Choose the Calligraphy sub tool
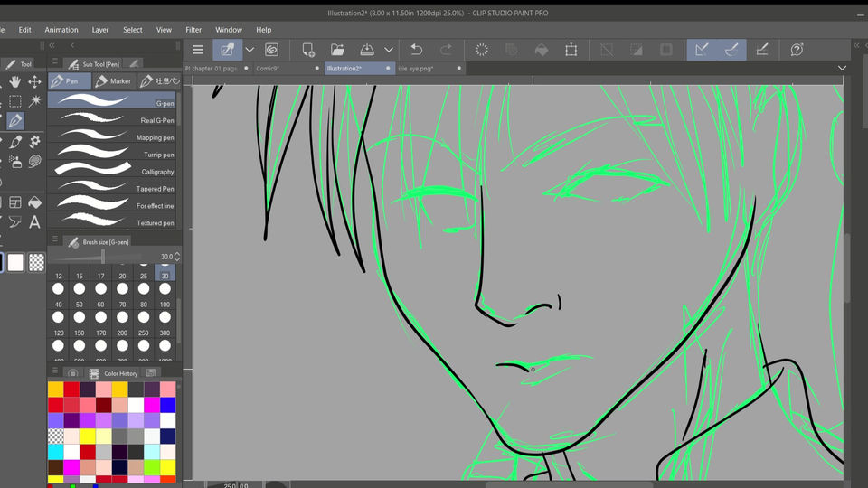Viewport: 868px width, 488px height. 112,171
